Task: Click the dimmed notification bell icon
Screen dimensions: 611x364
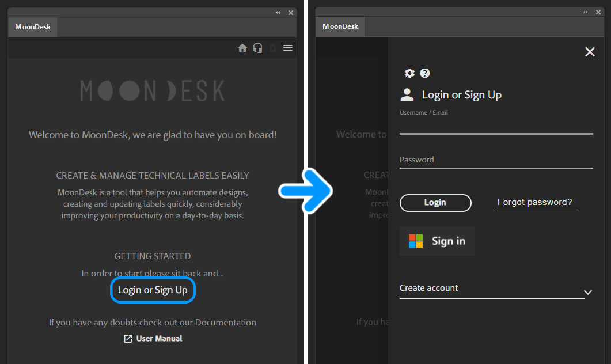Action: point(273,48)
